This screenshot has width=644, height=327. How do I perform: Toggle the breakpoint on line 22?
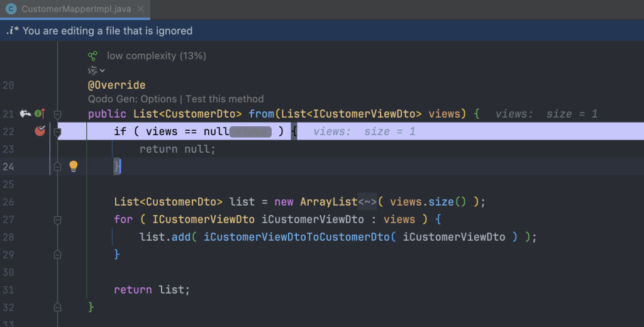click(40, 131)
